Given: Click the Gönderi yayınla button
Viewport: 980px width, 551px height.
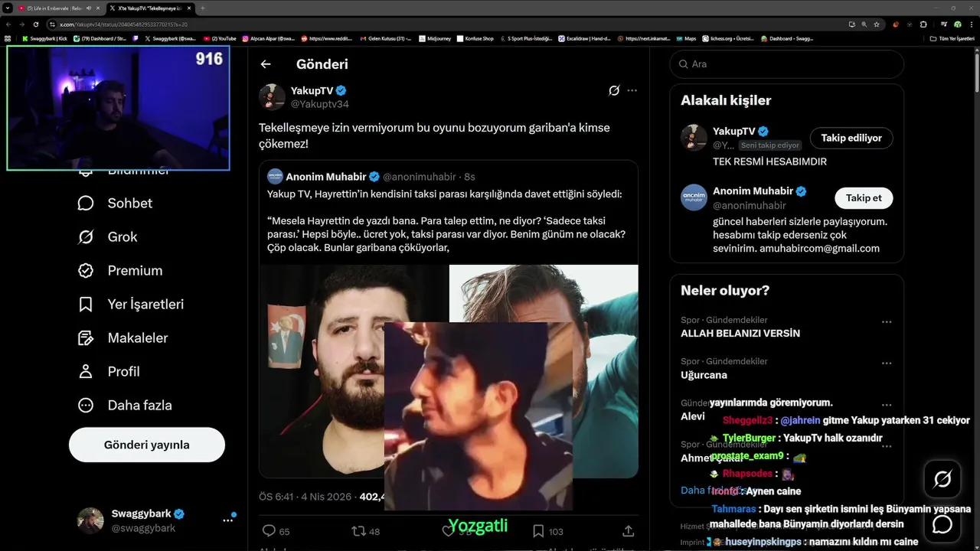Looking at the screenshot, I should (x=147, y=445).
